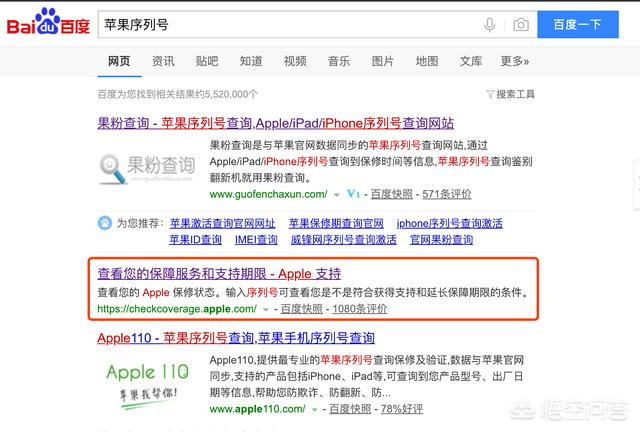Visit www.guofenchaxun.com green URL
Viewport: 640px width, 432px height.
pyautogui.click(x=268, y=194)
